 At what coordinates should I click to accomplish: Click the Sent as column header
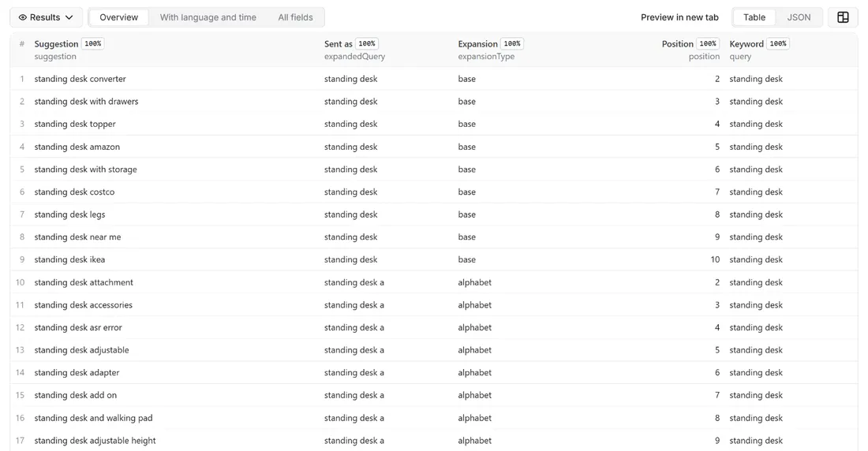pos(339,43)
